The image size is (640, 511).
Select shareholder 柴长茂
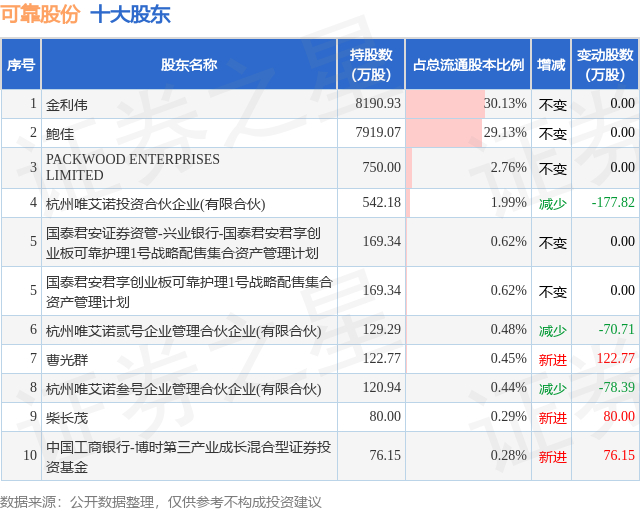(67, 417)
